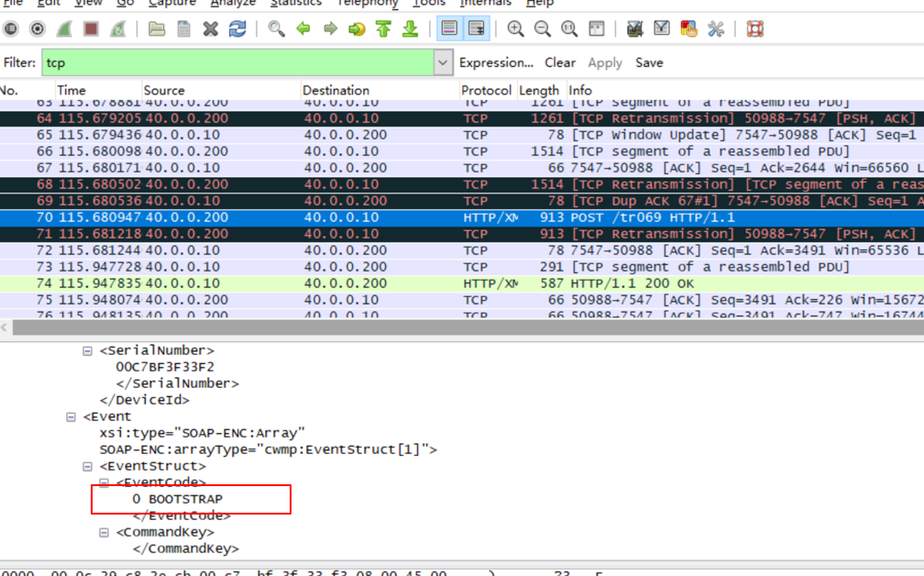924x576 pixels.
Task: Select packet 72 ACK with Ack=3491
Action: 462,250
